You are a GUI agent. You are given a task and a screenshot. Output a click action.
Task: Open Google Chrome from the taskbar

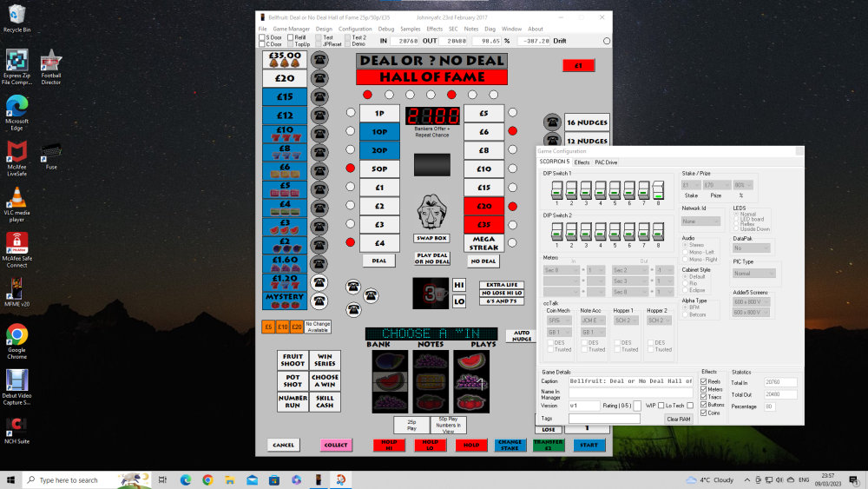click(207, 480)
